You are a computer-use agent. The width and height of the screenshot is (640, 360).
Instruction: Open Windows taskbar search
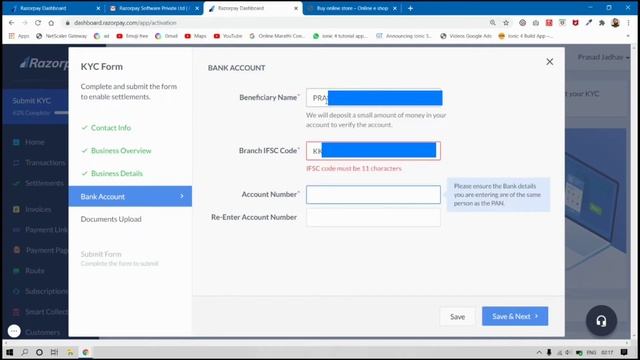point(24,352)
